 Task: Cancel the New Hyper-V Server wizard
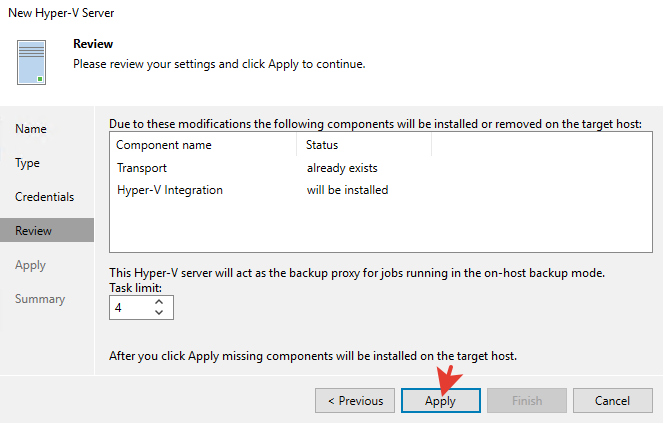click(x=611, y=401)
